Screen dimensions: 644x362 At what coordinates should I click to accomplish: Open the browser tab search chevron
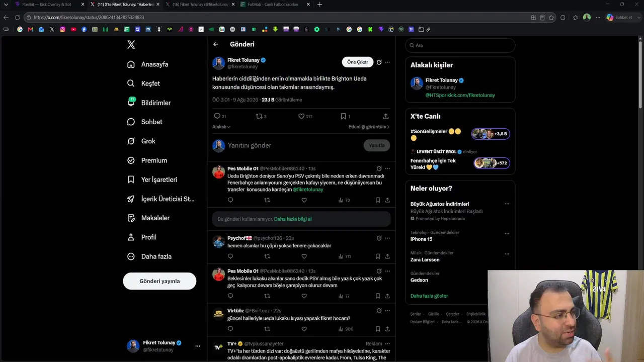coord(6,5)
